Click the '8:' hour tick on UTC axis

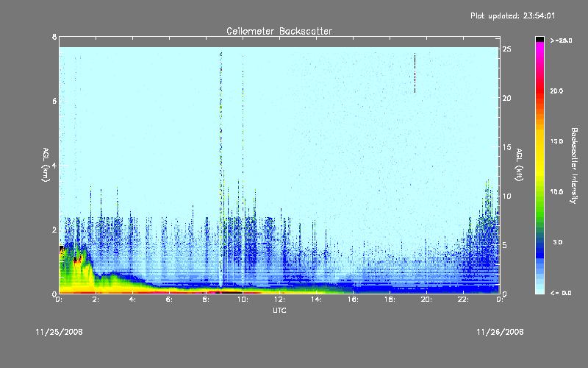207,300
